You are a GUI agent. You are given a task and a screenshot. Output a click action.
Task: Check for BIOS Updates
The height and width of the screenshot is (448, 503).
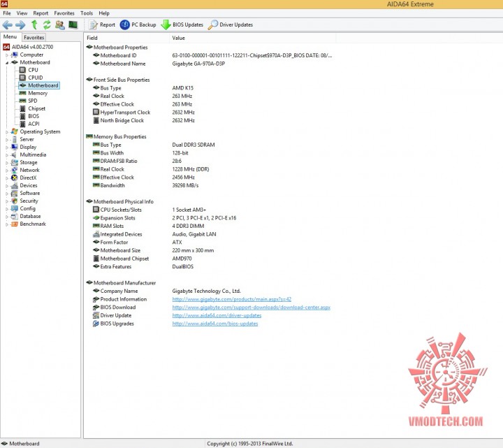(182, 24)
